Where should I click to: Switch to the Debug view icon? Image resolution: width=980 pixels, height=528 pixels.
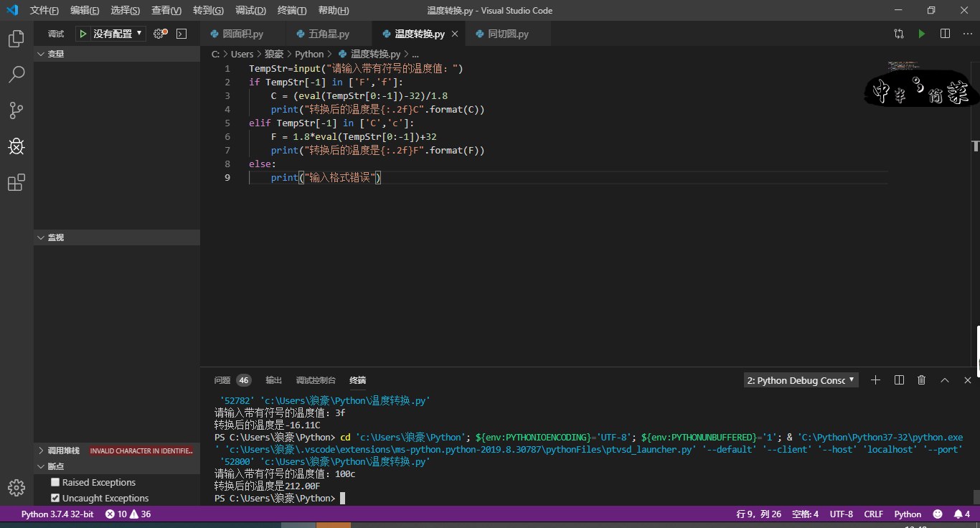coord(16,146)
